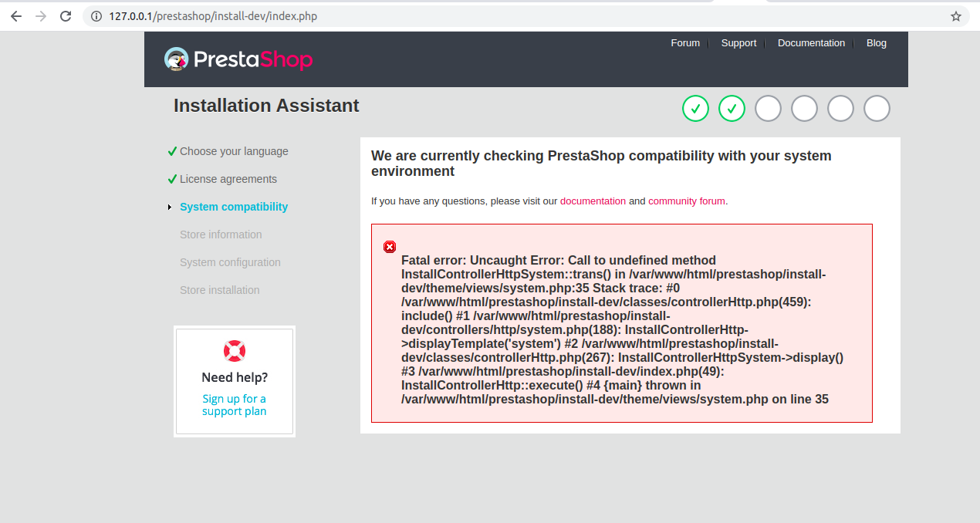Image resolution: width=980 pixels, height=523 pixels.
Task: Open the Blog header link
Action: click(x=877, y=43)
